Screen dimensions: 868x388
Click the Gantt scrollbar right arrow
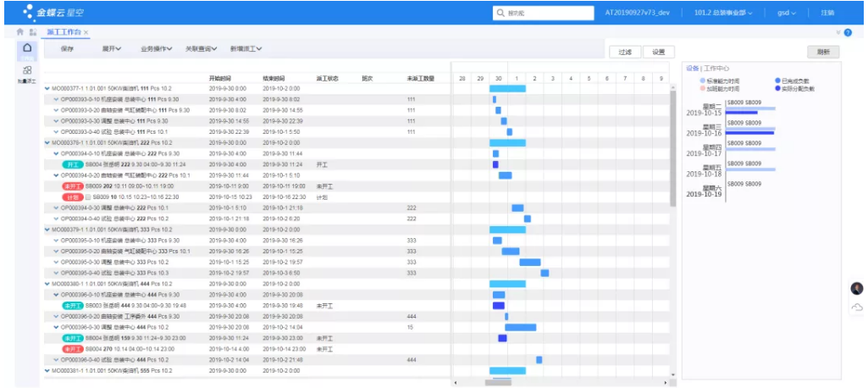[x=666, y=382]
